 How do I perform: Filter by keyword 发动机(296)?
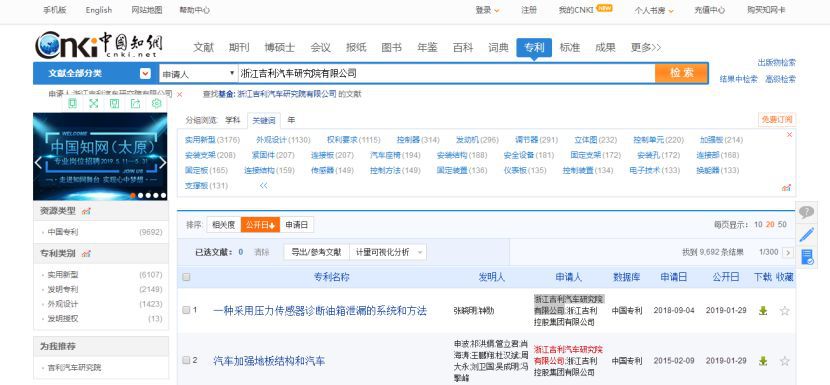point(477,140)
